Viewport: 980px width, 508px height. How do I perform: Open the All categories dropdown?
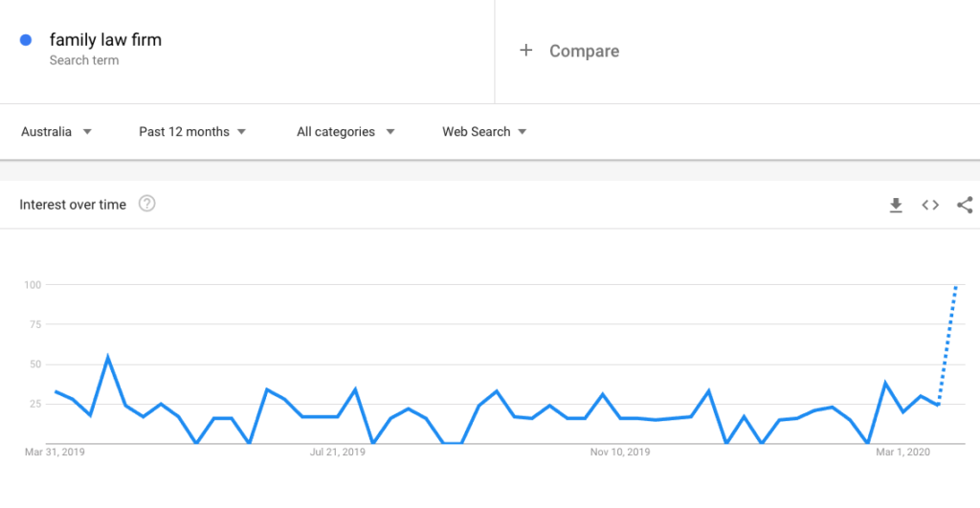click(x=345, y=132)
